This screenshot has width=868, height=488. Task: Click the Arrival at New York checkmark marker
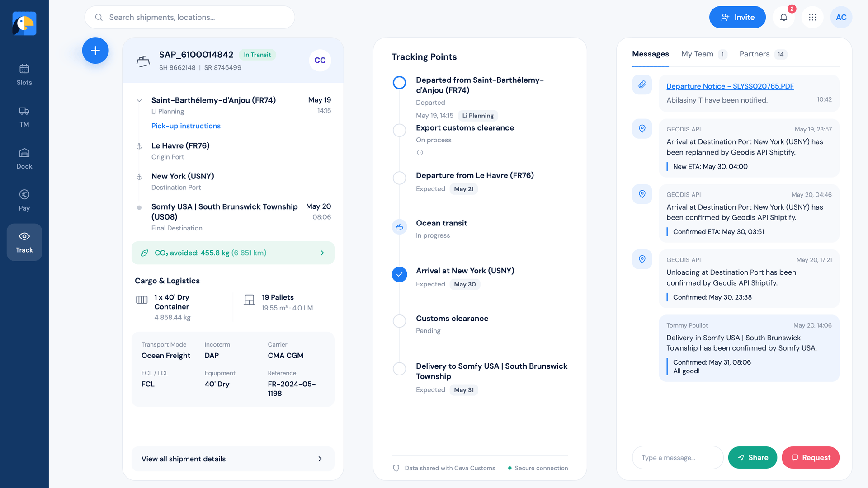tap(399, 275)
